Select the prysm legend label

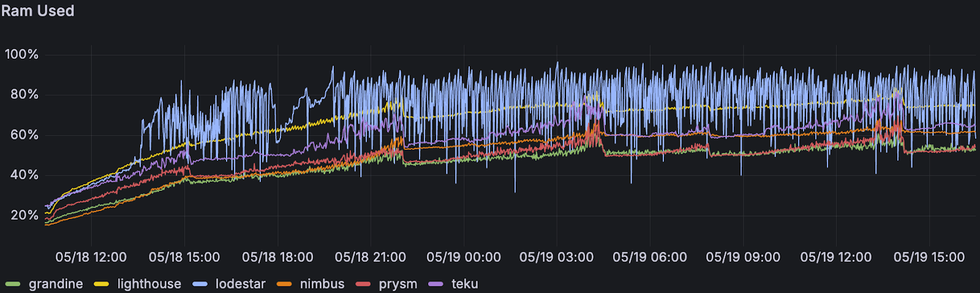pyautogui.click(x=398, y=284)
